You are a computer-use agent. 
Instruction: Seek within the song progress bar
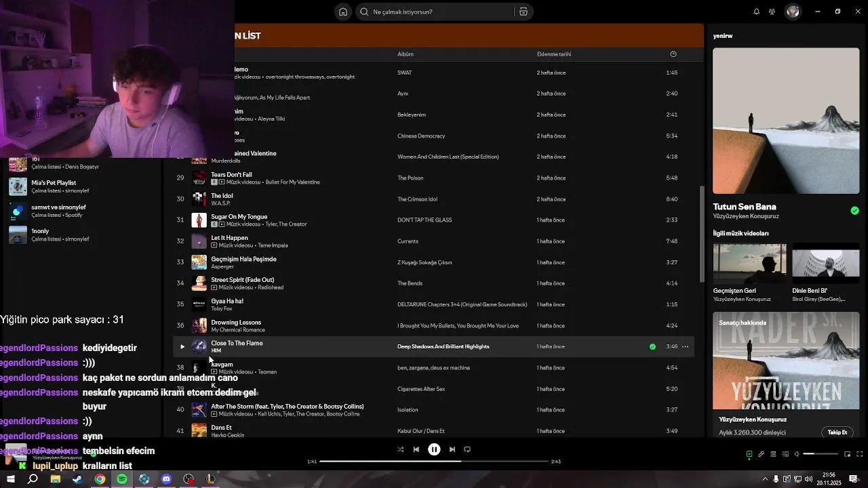434,462
